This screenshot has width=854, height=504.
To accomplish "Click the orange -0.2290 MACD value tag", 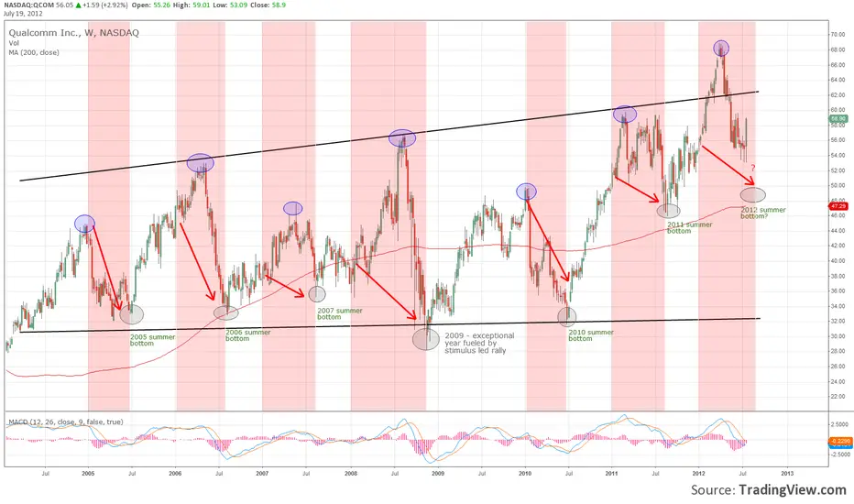I will point(838,441).
